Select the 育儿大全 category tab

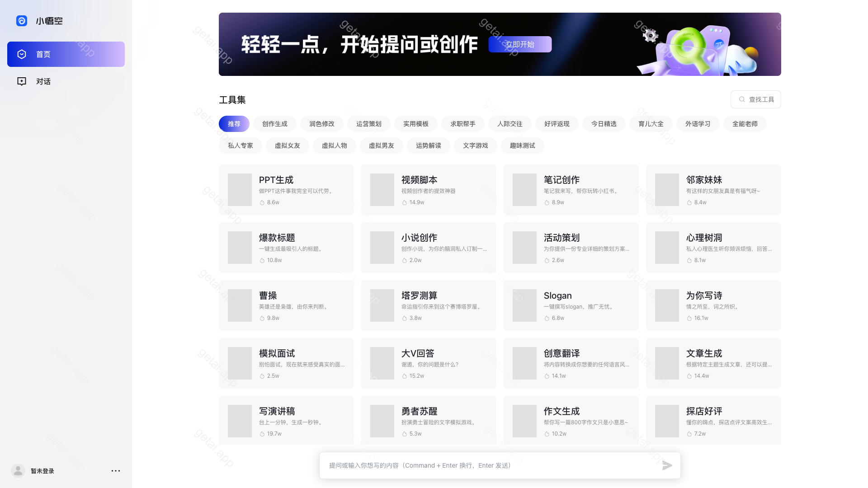click(651, 124)
